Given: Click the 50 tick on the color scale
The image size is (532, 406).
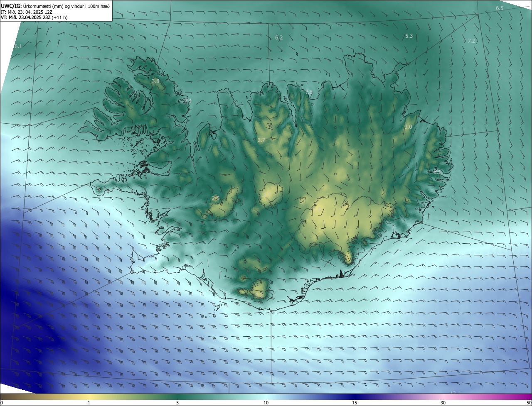Looking at the screenshot, I should pos(529,403).
